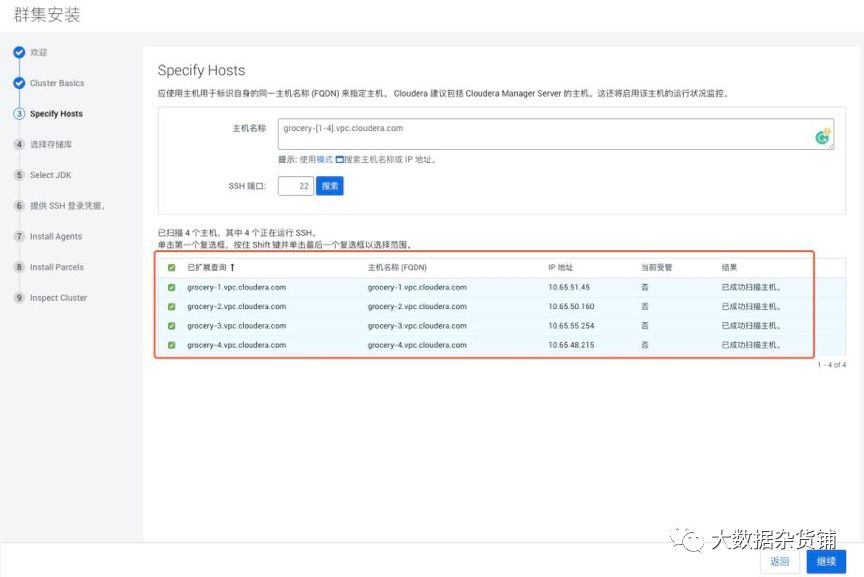Click the Grammarly icon in hostname field
The width and height of the screenshot is (864, 577).
(822, 136)
